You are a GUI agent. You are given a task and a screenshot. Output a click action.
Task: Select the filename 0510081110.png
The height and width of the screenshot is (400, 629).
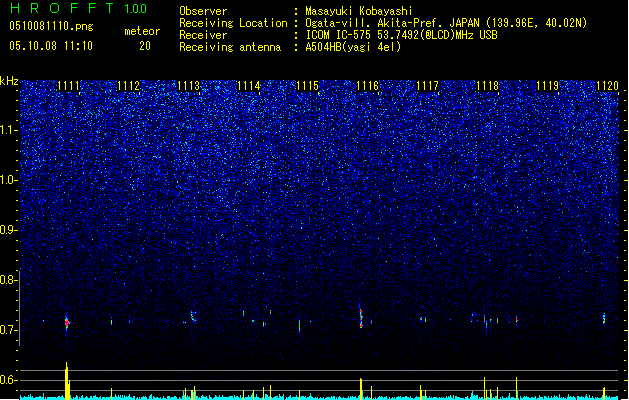coord(51,26)
